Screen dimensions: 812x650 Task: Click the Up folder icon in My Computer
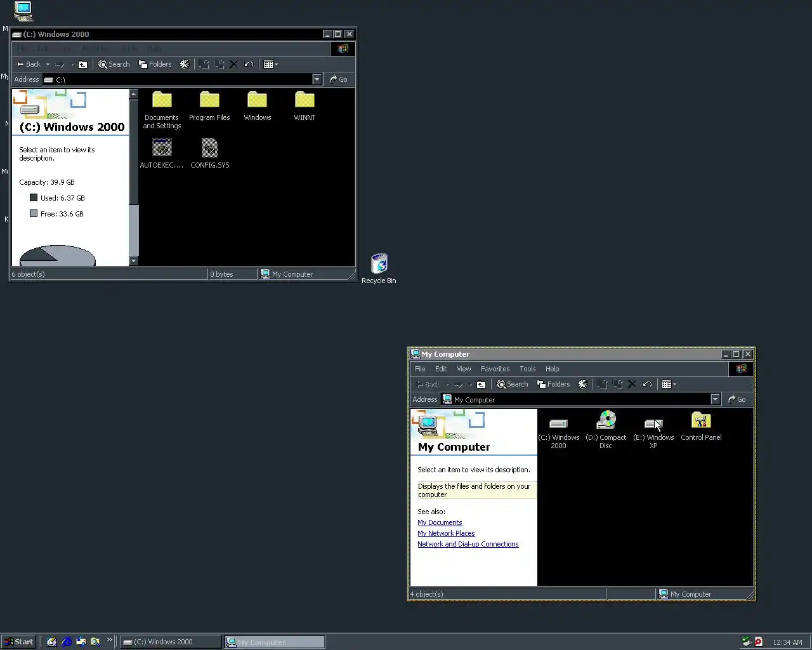[481, 384]
